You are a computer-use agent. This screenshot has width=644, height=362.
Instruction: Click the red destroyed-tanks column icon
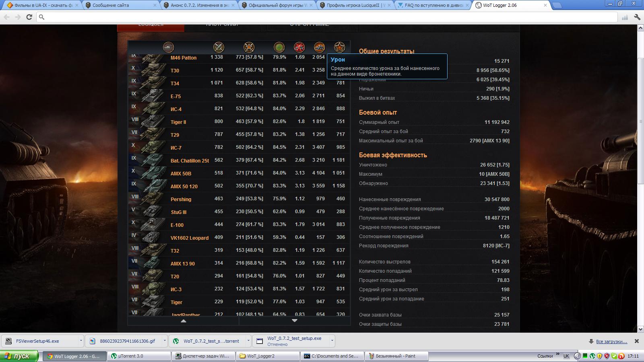[x=299, y=47]
